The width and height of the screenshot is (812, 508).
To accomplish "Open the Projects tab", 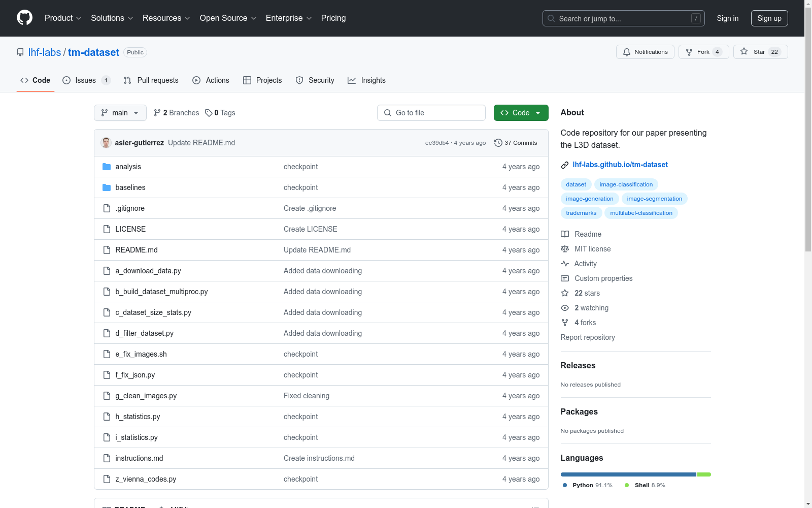I will coord(262,80).
